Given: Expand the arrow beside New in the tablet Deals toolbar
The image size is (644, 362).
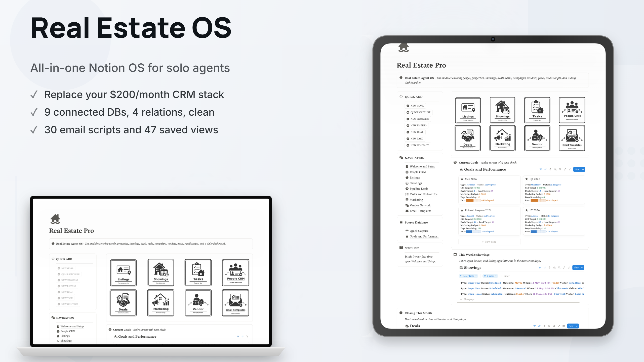Looking at the screenshot, I should click(577, 326).
